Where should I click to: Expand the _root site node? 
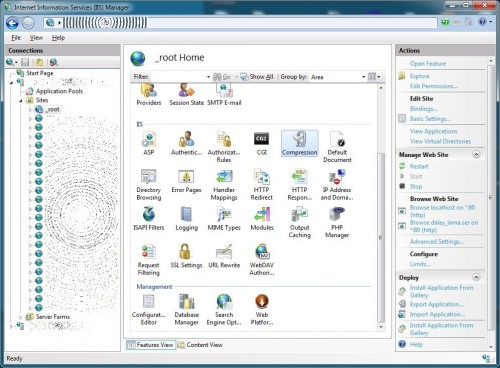point(30,109)
